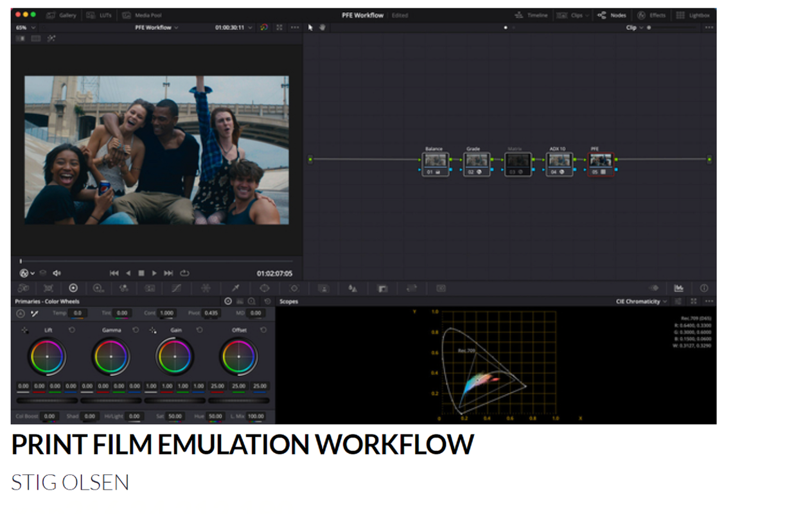This screenshot has height=514, width=812.
Task: Play the clip forward
Action: pos(155,273)
